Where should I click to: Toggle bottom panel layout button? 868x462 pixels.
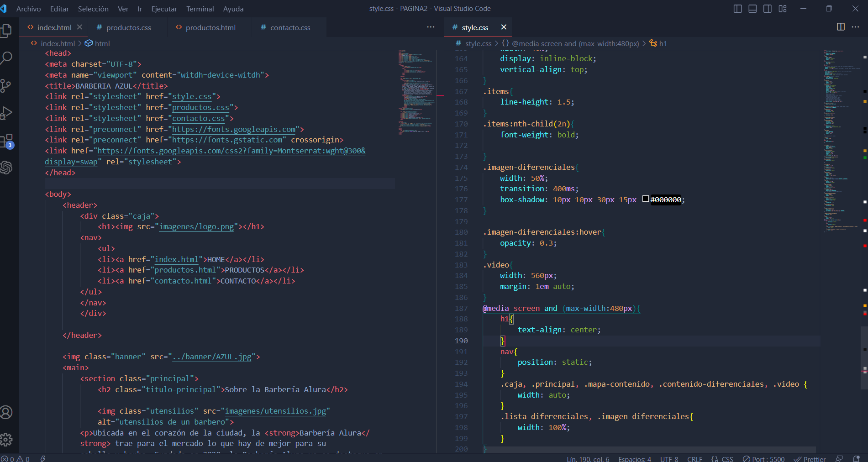pos(752,9)
